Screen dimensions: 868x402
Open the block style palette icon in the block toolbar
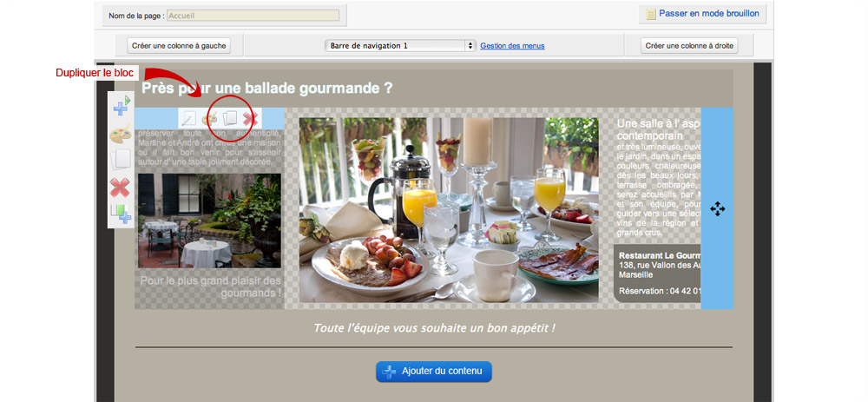pyautogui.click(x=209, y=118)
